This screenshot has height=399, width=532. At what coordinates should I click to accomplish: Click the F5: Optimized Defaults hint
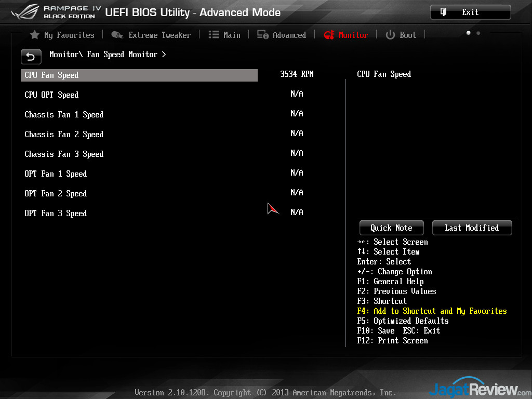403,321
